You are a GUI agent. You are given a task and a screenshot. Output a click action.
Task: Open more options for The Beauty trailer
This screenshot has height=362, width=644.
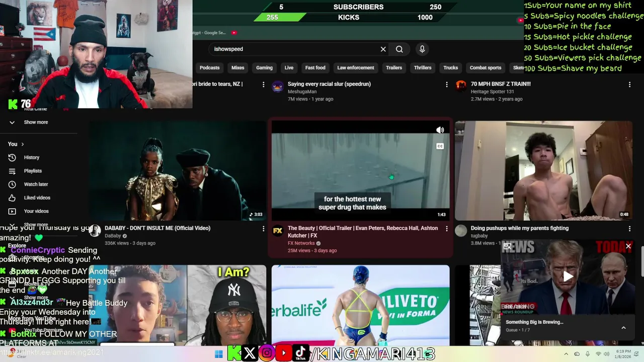447,229
